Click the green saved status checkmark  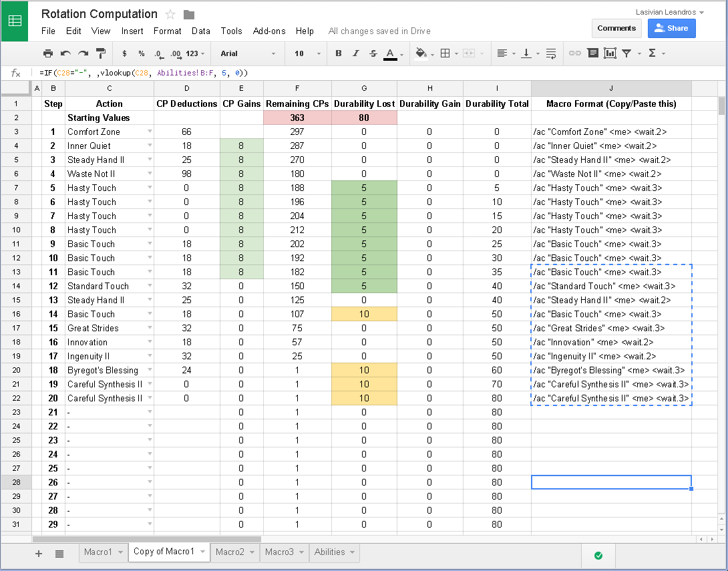(598, 556)
